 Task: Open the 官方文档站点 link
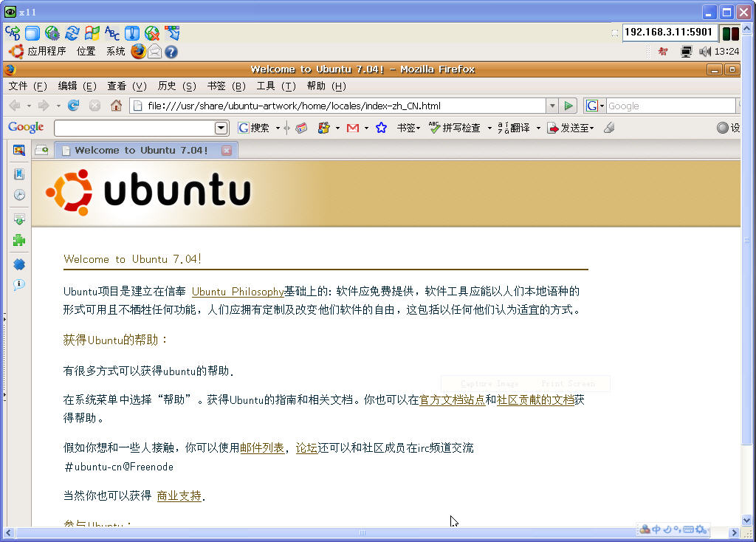(452, 399)
